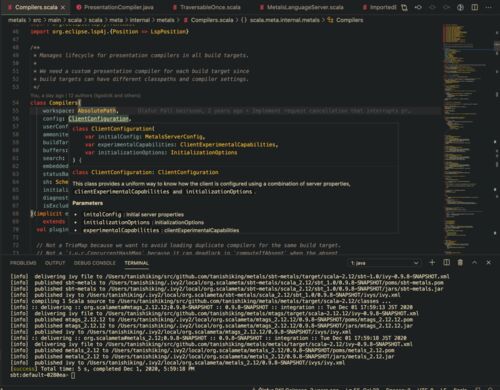The width and height of the screenshot is (500, 390).
Task: Click the 'src' breadcrumb segment
Action: (37, 20)
